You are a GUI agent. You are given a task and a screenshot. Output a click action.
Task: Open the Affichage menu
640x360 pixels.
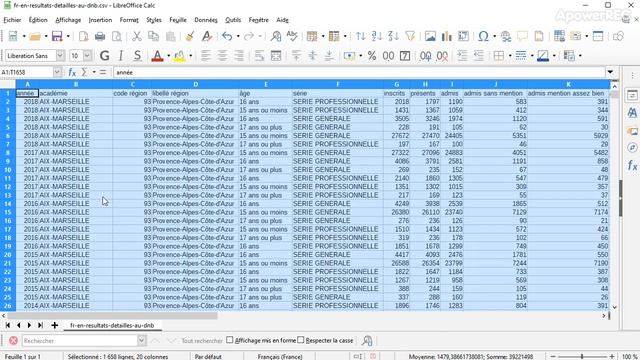point(68,20)
